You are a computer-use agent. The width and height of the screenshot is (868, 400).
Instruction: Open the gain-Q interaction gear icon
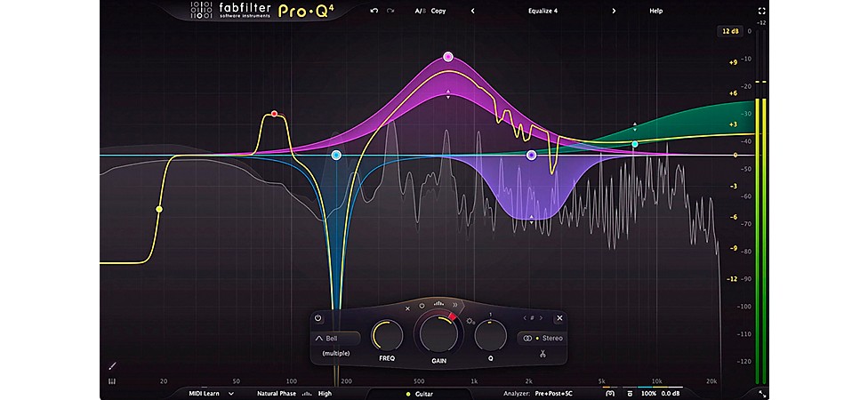pos(471,321)
